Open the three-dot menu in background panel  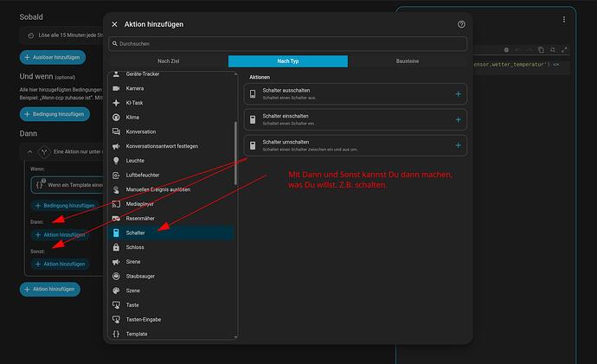564,19
